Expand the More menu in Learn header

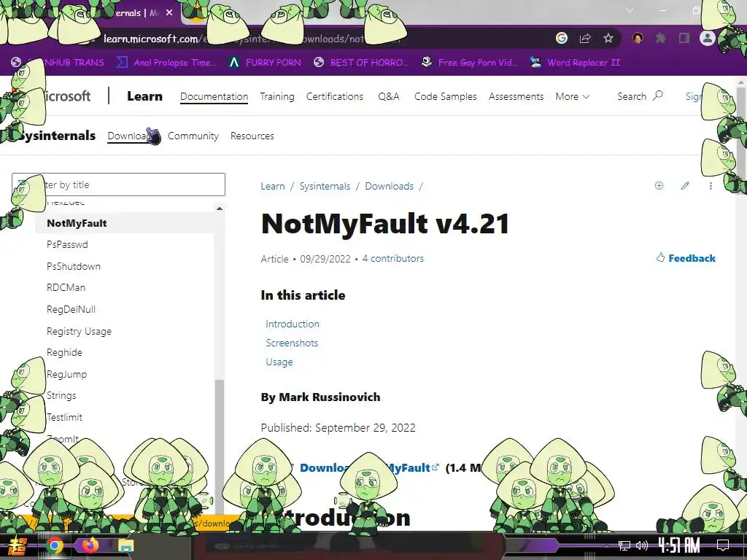pyautogui.click(x=572, y=96)
